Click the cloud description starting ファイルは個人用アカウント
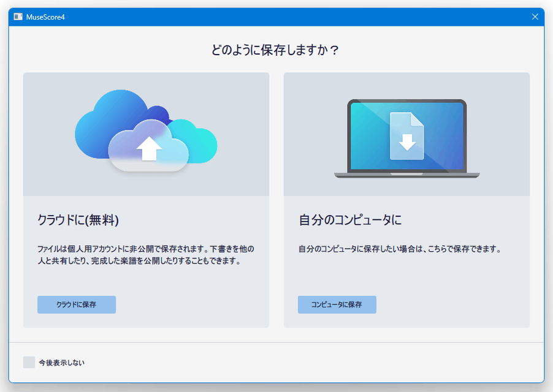 coord(146,255)
